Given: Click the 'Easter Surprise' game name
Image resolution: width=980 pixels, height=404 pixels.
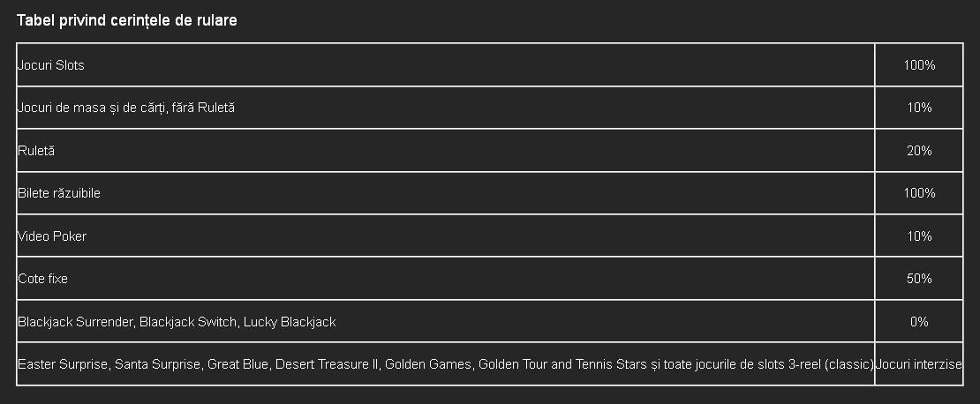Looking at the screenshot, I should (x=64, y=364).
